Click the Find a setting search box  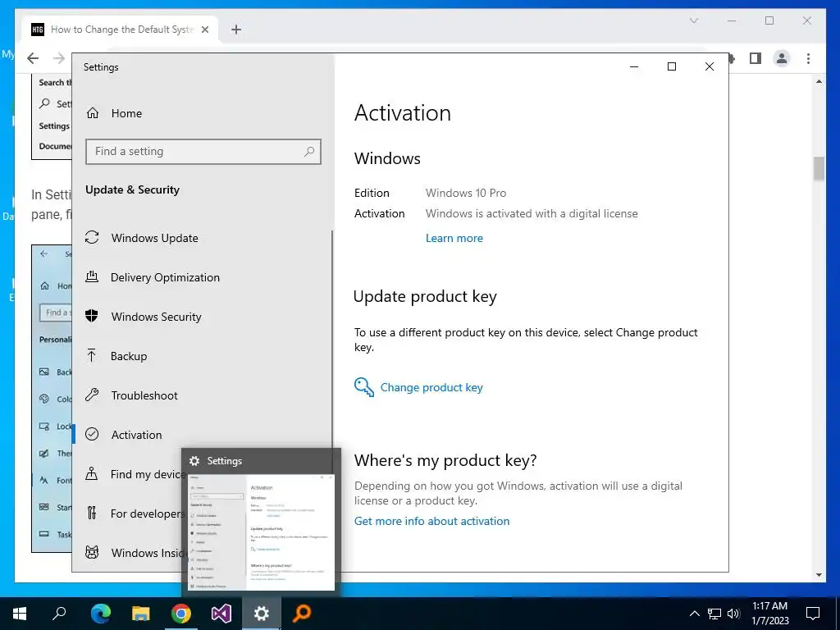click(x=203, y=152)
